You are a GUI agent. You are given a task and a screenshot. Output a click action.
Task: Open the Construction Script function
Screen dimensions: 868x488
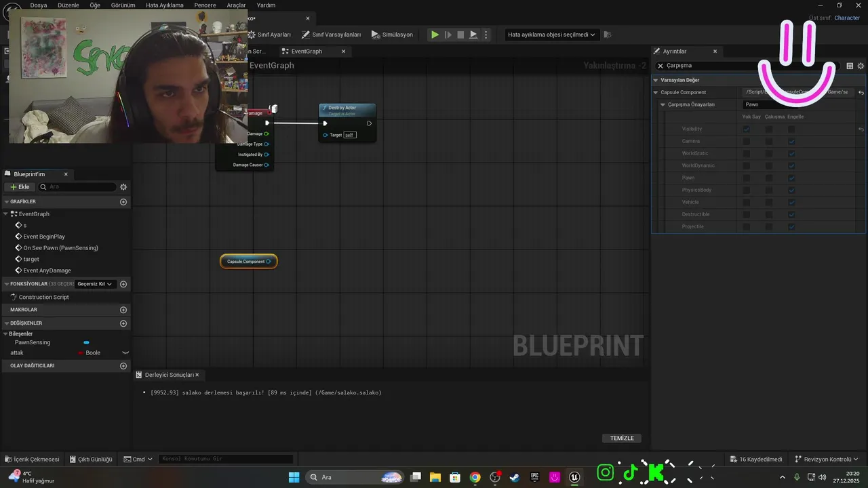(43, 298)
